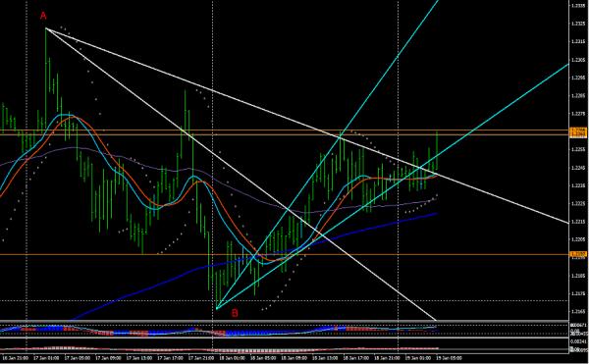This screenshot has height=364, width=589.
Task: Click the 1.2215 price scale label
Action: (x=578, y=222)
